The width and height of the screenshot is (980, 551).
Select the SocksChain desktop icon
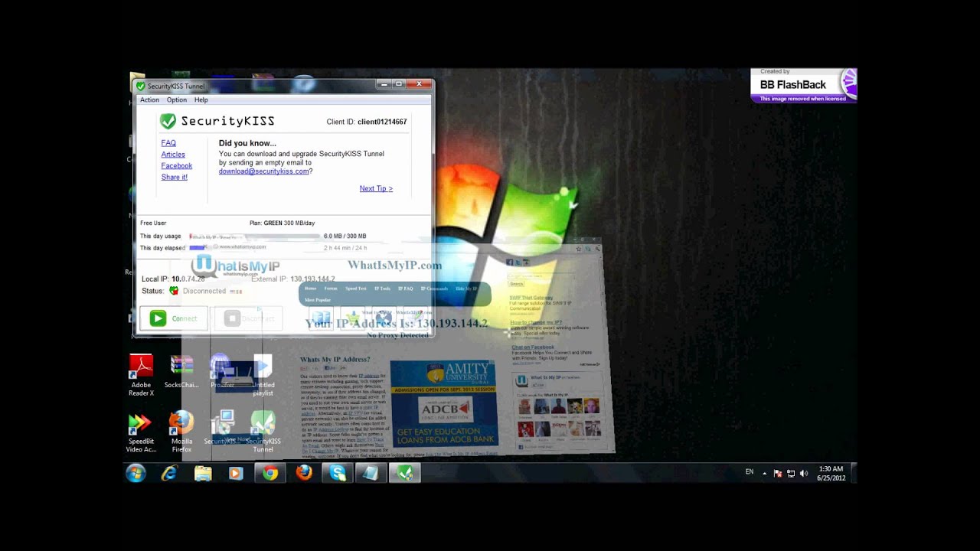pos(181,373)
